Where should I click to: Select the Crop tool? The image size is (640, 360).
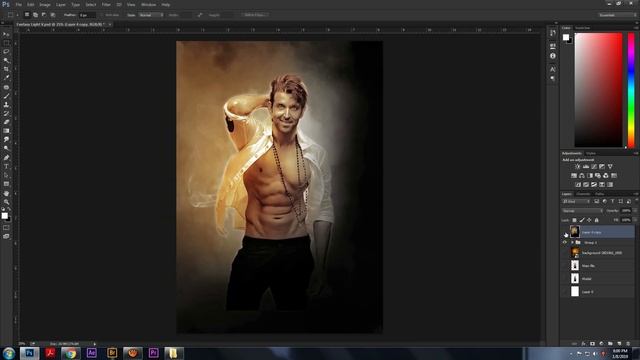point(6,69)
